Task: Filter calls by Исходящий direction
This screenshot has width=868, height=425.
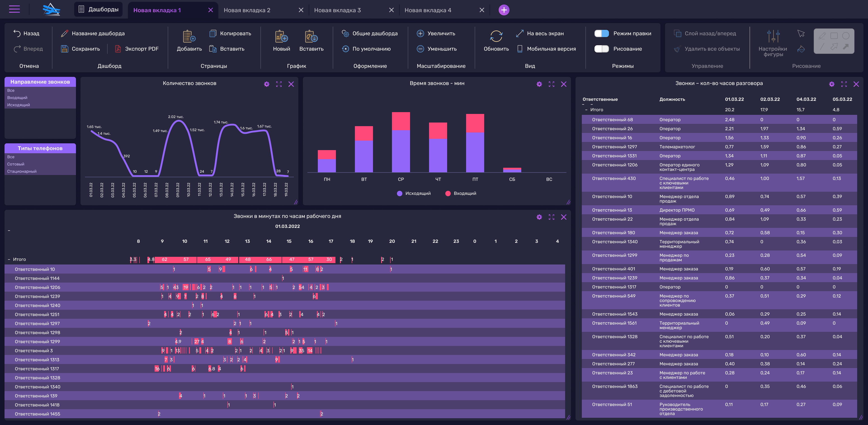Action: (19, 105)
